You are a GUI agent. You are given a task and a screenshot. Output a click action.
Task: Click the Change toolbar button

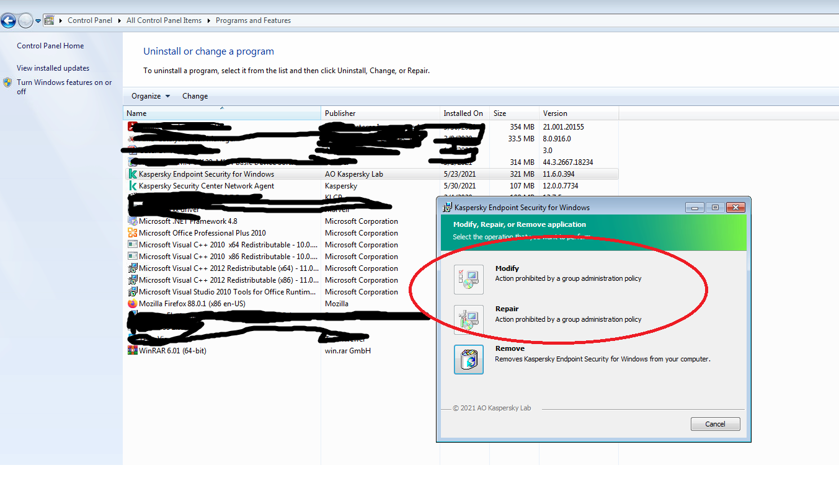coord(195,96)
